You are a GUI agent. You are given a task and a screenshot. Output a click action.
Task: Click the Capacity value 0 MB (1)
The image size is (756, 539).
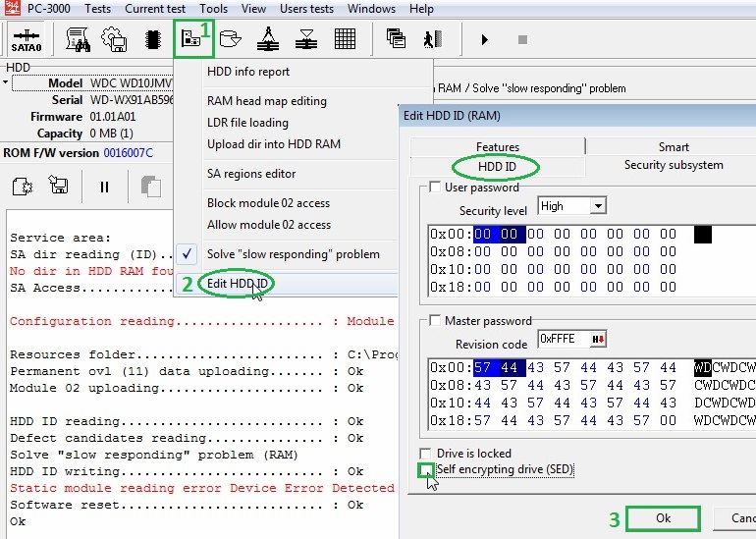tap(111, 134)
